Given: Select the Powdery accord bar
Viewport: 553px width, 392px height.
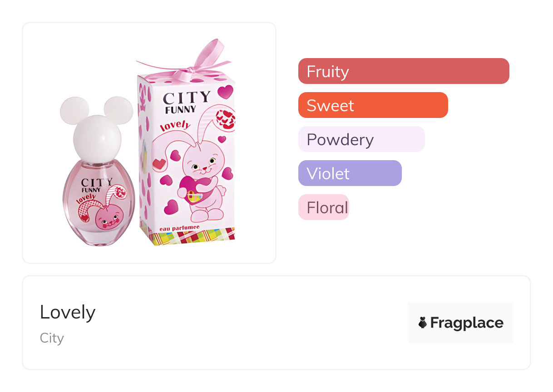Looking at the screenshot, I should pos(361,139).
